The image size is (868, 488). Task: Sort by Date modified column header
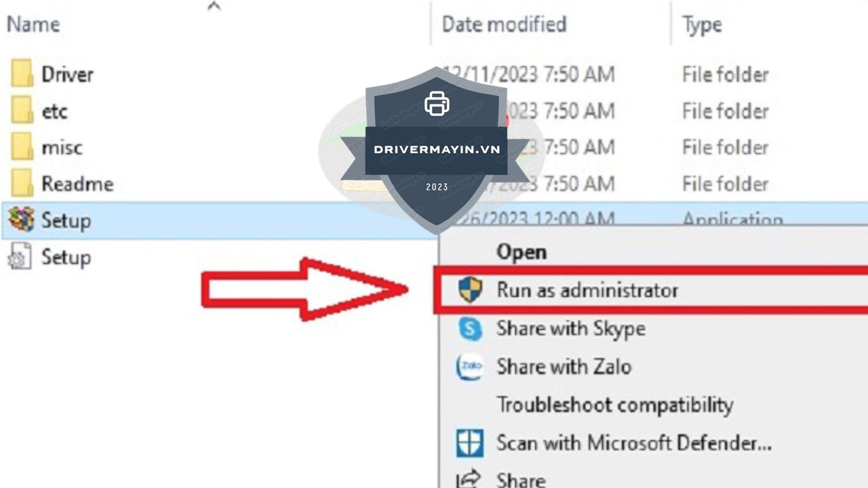(504, 24)
